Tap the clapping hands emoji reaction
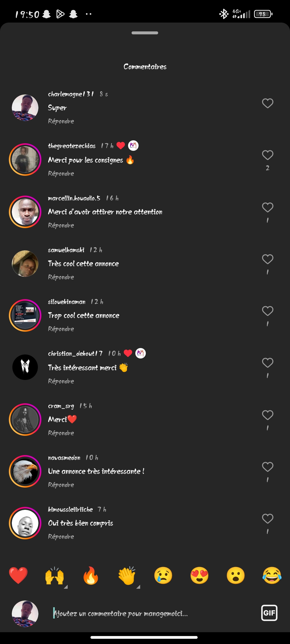The image size is (290, 644). click(x=127, y=576)
